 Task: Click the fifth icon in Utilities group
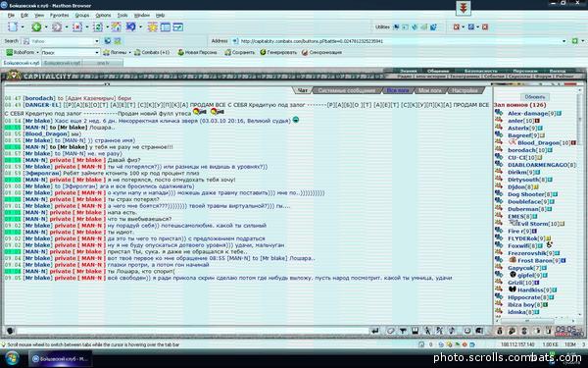pyautogui.click(x=433, y=27)
